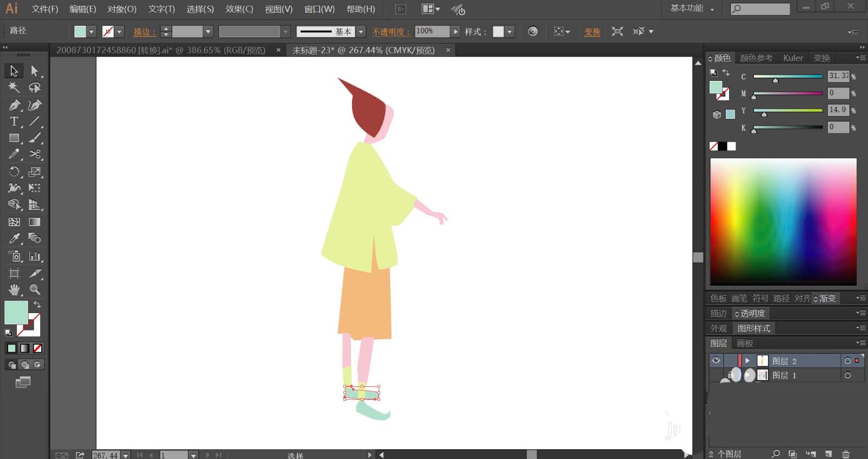
Task: Select the Hand tool
Action: [x=14, y=290]
